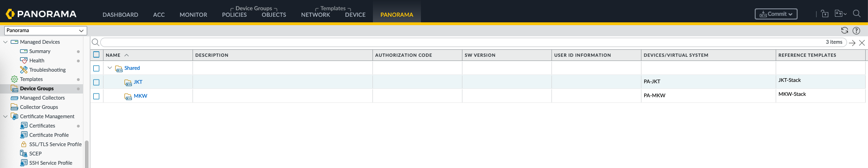Click the Managed Devices icon

click(14, 42)
